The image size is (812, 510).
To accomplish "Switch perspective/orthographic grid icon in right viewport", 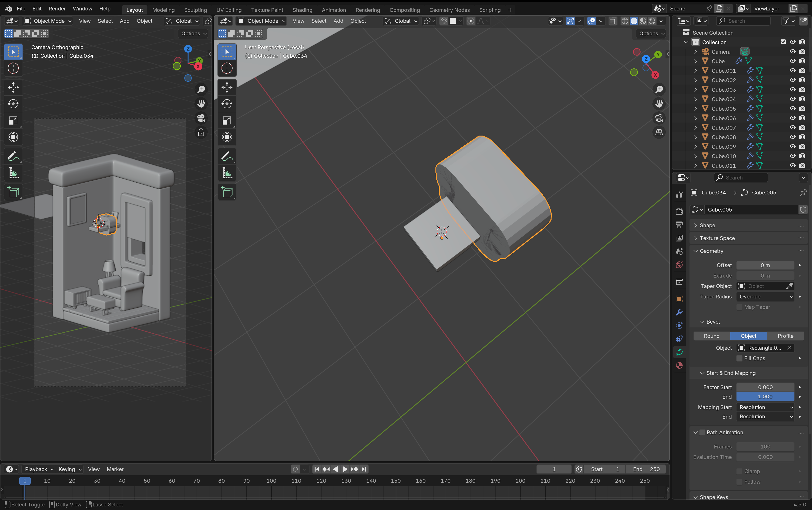I will pos(659,132).
